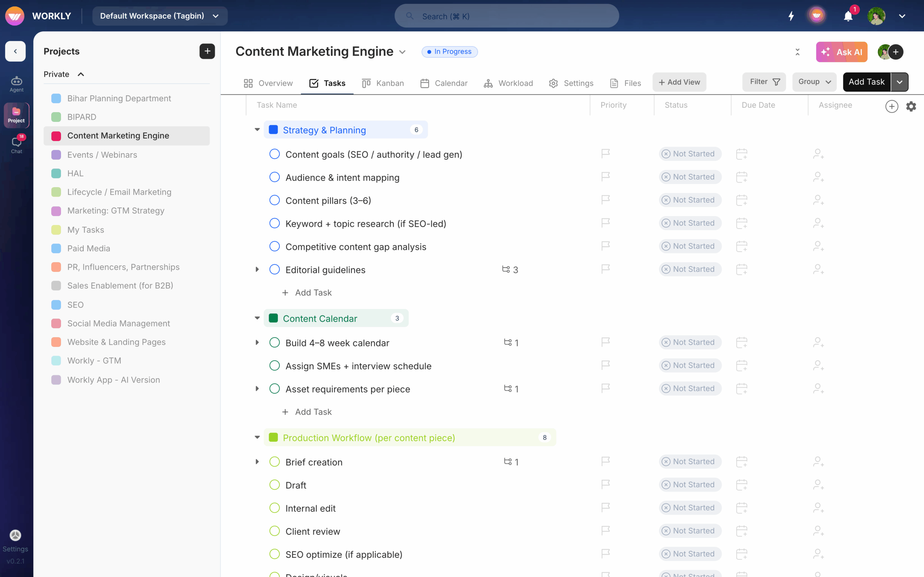This screenshot has height=577, width=924.
Task: Open the Files tab
Action: 625,83
